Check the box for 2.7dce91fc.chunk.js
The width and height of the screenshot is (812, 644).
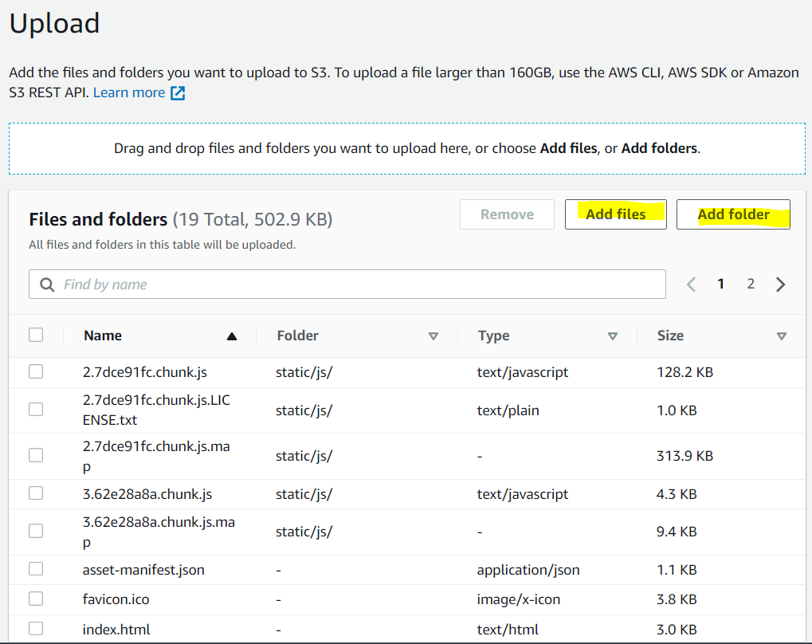(36, 371)
